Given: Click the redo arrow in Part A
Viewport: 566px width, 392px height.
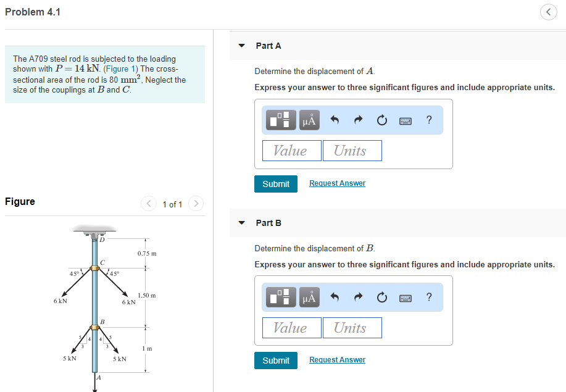Looking at the screenshot, I should (359, 120).
